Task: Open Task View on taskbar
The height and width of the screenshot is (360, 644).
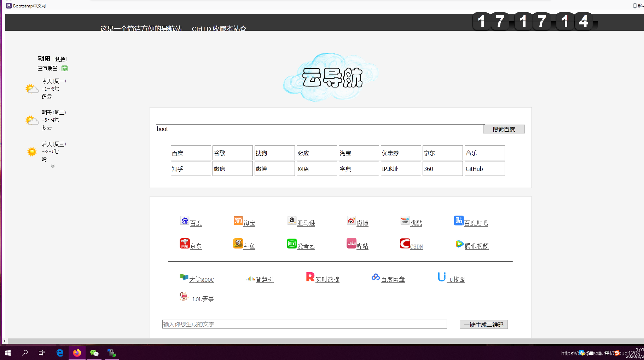Action: click(42, 353)
